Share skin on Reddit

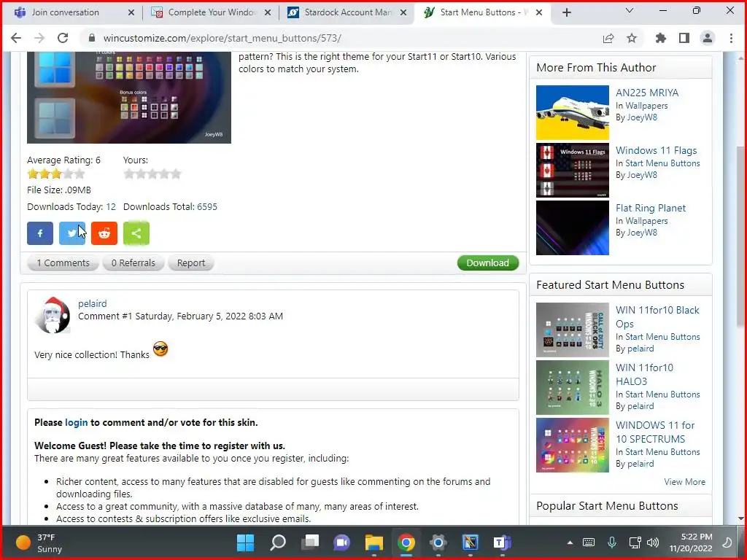click(x=104, y=233)
